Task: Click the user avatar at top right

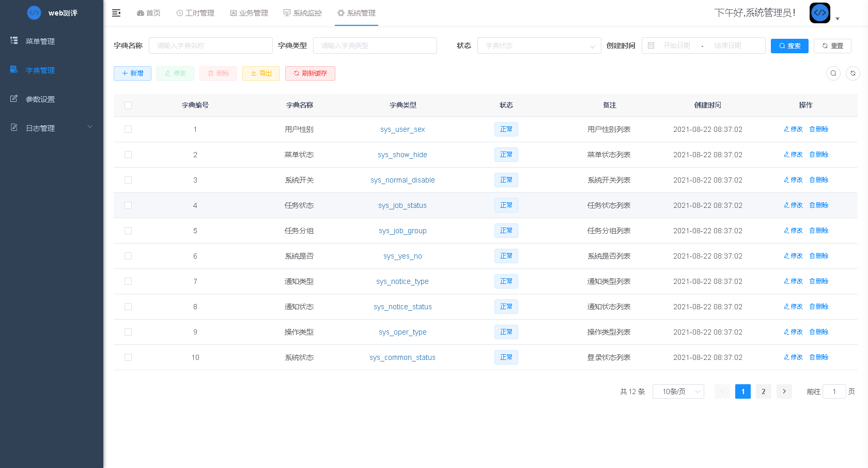Action: pos(819,12)
